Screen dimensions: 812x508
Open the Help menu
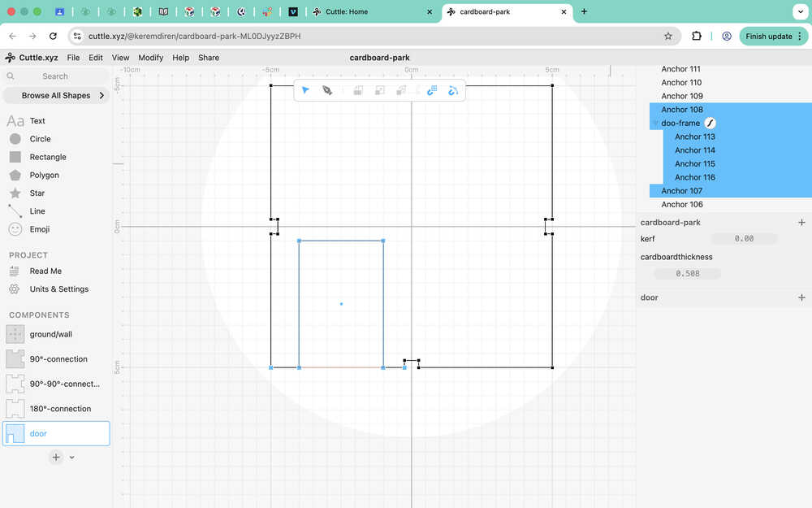[x=181, y=58]
